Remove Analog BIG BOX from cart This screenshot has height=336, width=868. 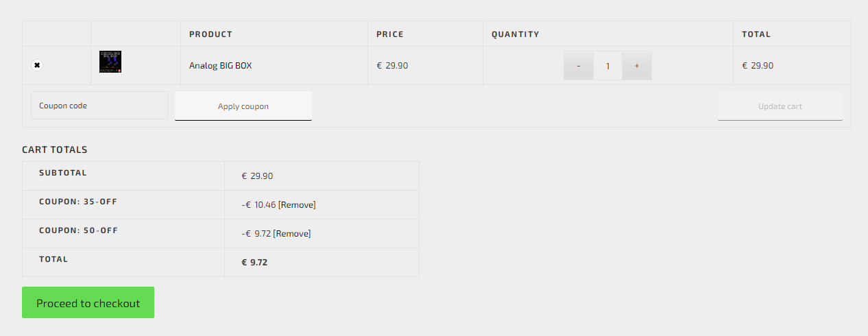[x=37, y=65]
